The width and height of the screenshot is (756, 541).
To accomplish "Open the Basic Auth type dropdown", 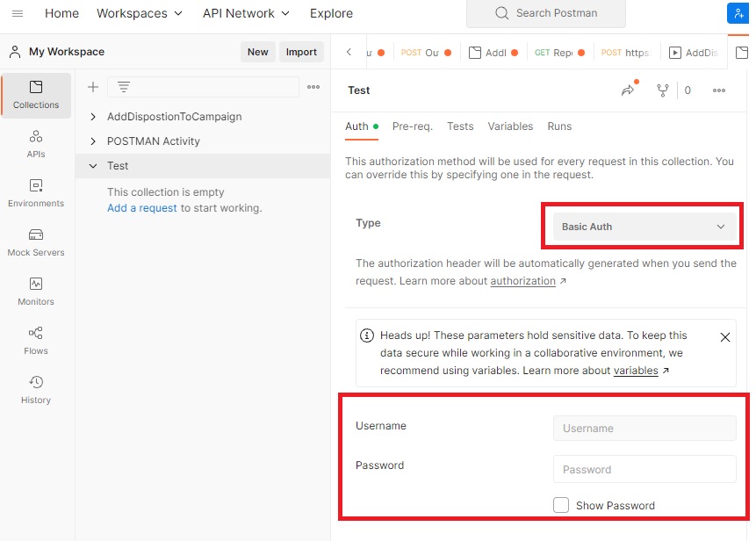I will (644, 227).
